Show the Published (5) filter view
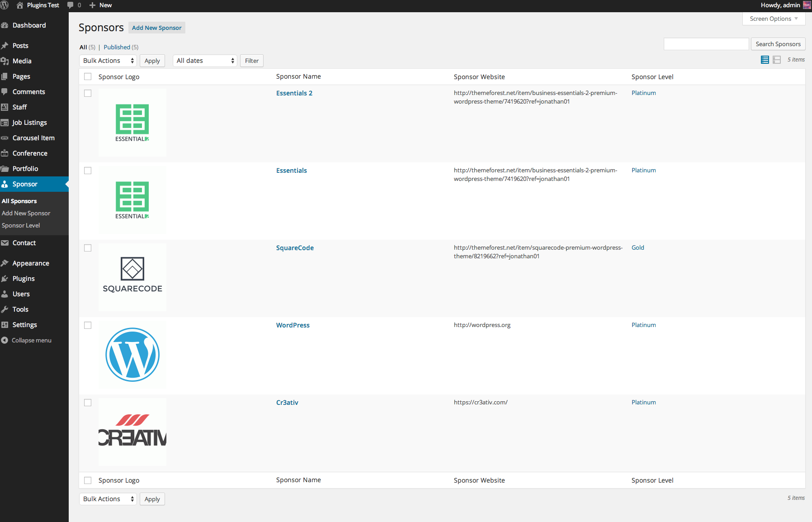812x522 pixels. 121,47
